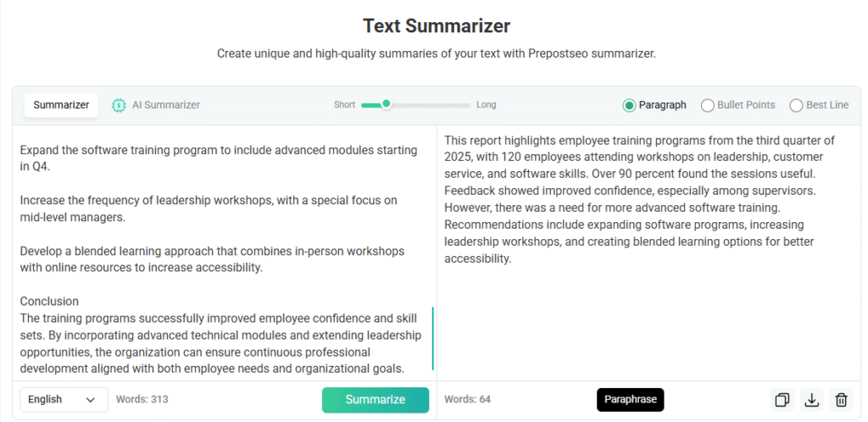Click the input Words: 313 counter
868x422 pixels.
(142, 400)
